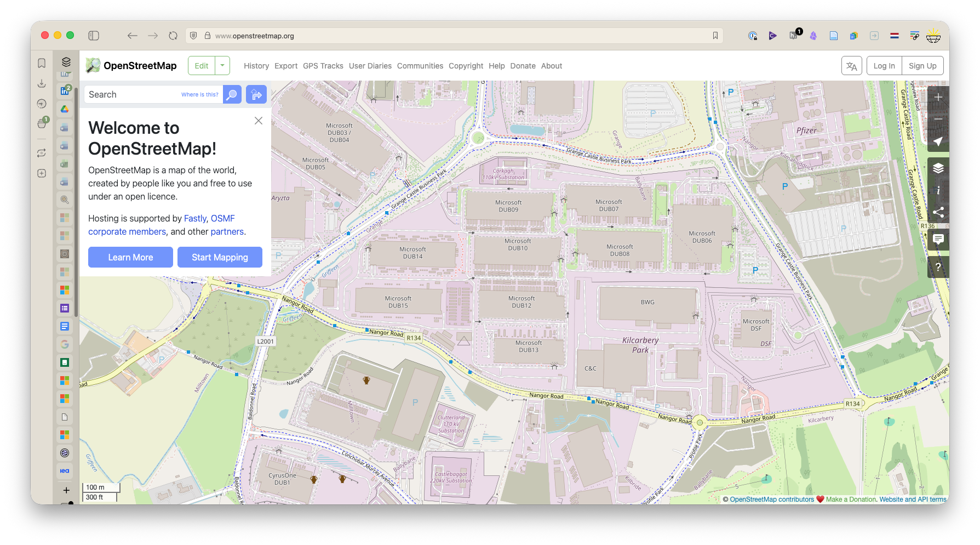Open the map key info icon
The height and width of the screenshot is (545, 980).
point(938,190)
